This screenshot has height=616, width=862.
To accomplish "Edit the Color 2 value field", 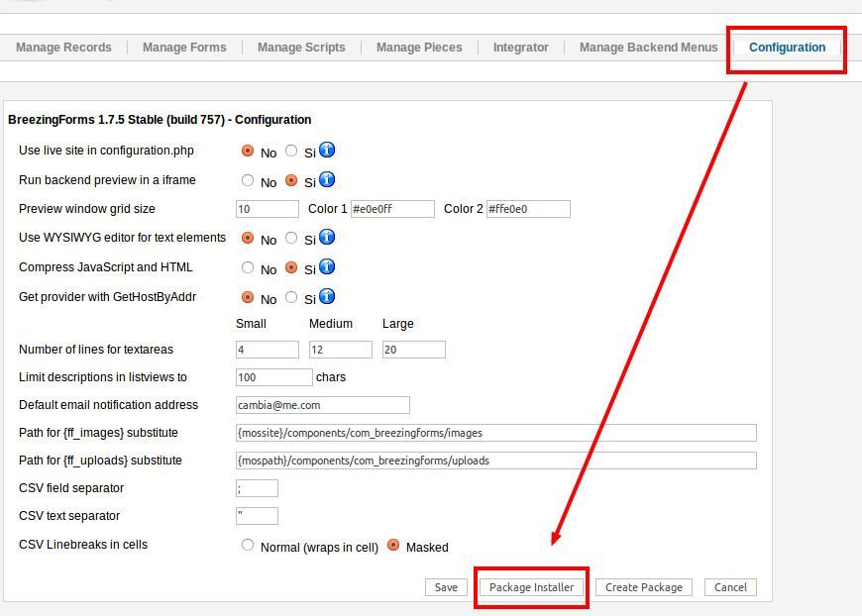I will (x=528, y=209).
